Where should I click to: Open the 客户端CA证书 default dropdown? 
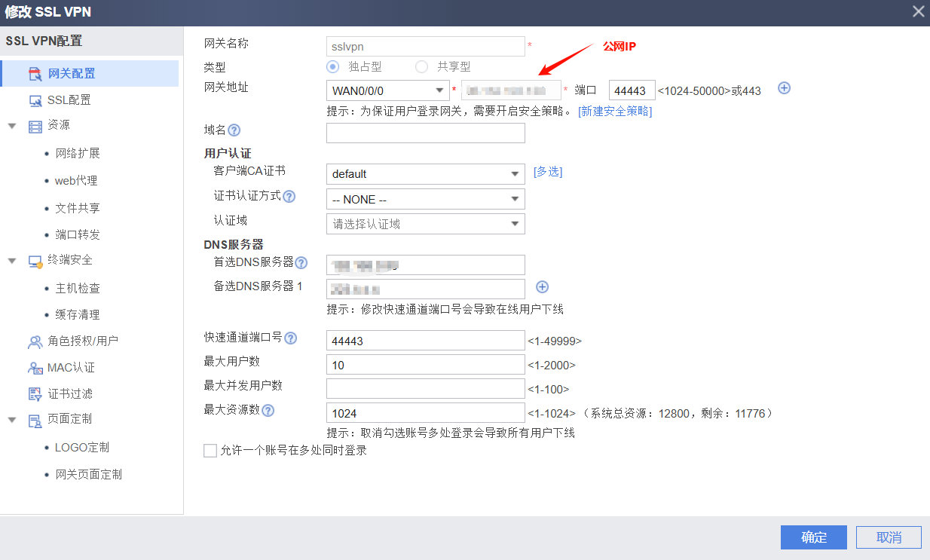(425, 174)
